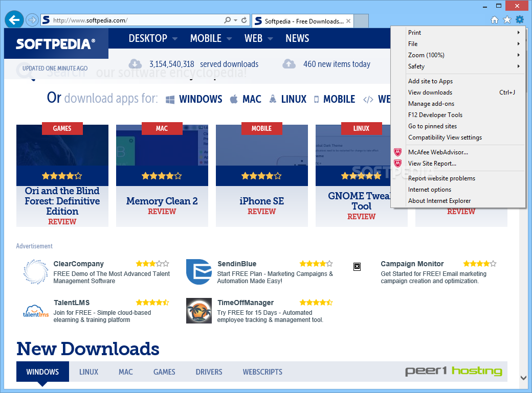Image resolution: width=532 pixels, height=393 pixels.
Task: Click the Windows logo icon beside WINDOWS
Action: (x=170, y=99)
